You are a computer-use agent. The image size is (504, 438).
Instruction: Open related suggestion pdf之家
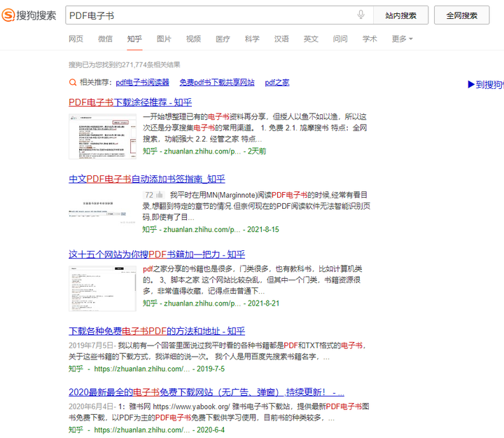point(277,83)
